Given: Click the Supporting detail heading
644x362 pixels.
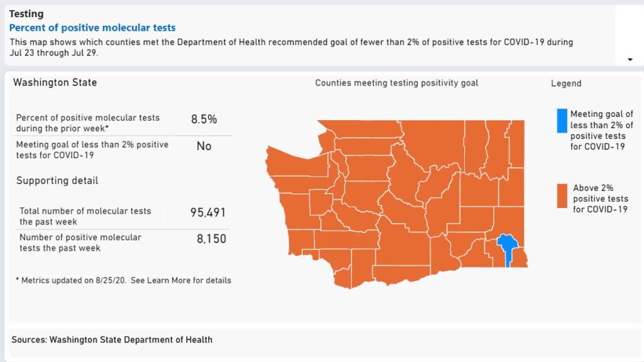Looking at the screenshot, I should 57,180.
